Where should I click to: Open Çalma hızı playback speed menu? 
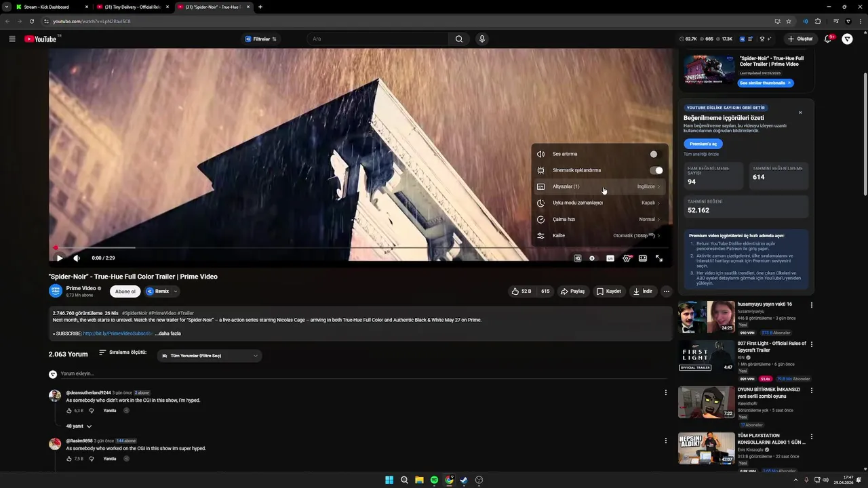pos(599,219)
